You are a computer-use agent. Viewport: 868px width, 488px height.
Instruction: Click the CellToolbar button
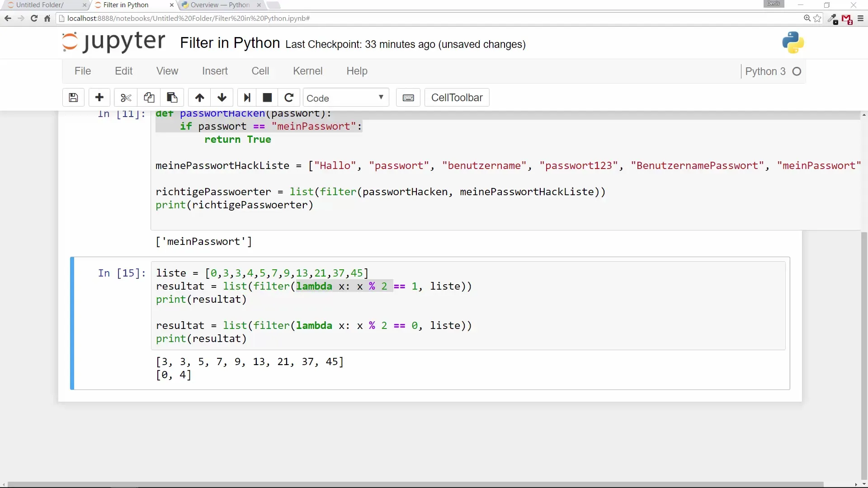click(457, 98)
